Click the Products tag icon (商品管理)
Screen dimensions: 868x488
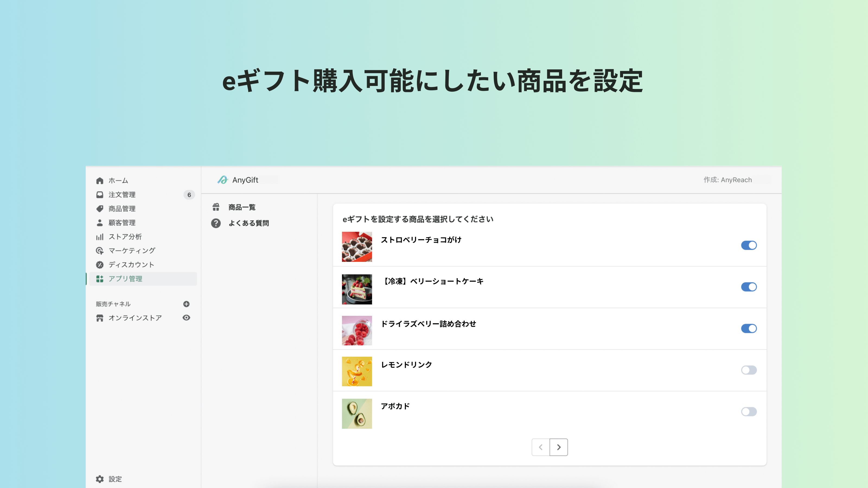click(100, 209)
